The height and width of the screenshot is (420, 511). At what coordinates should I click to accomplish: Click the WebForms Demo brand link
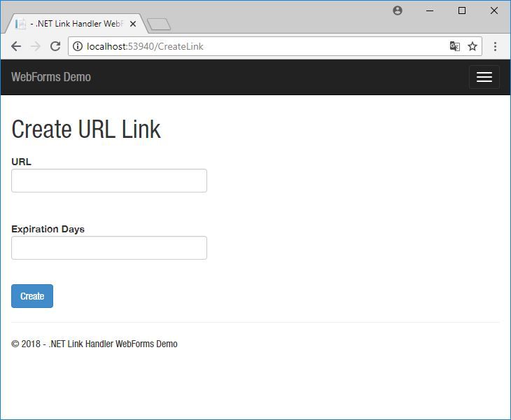tap(51, 77)
